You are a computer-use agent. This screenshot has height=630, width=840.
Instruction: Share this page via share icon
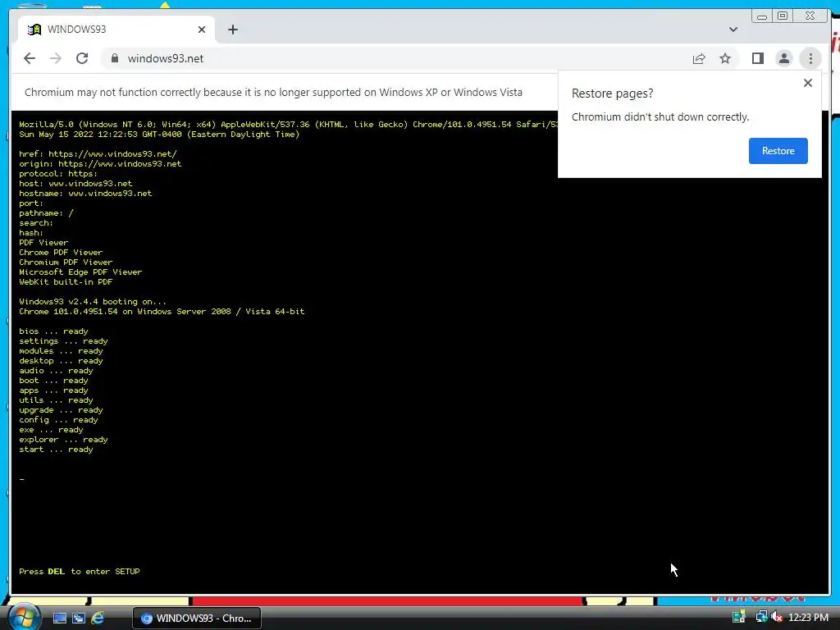pos(699,58)
